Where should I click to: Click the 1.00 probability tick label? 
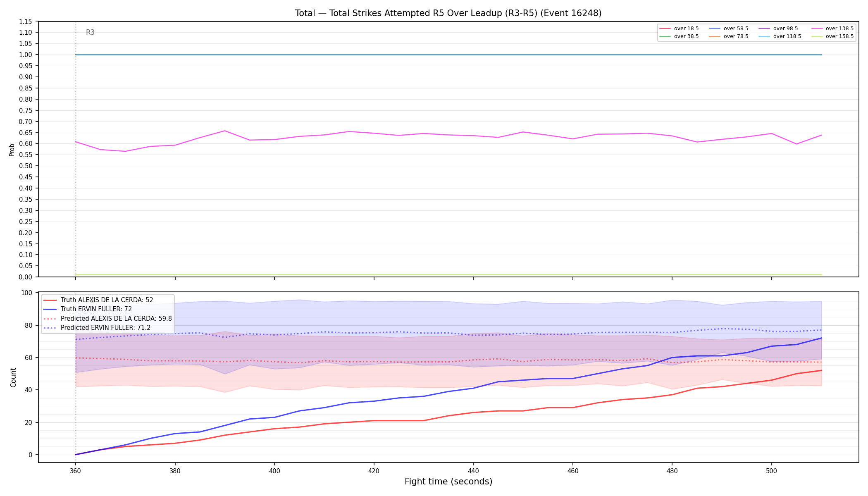(26, 55)
